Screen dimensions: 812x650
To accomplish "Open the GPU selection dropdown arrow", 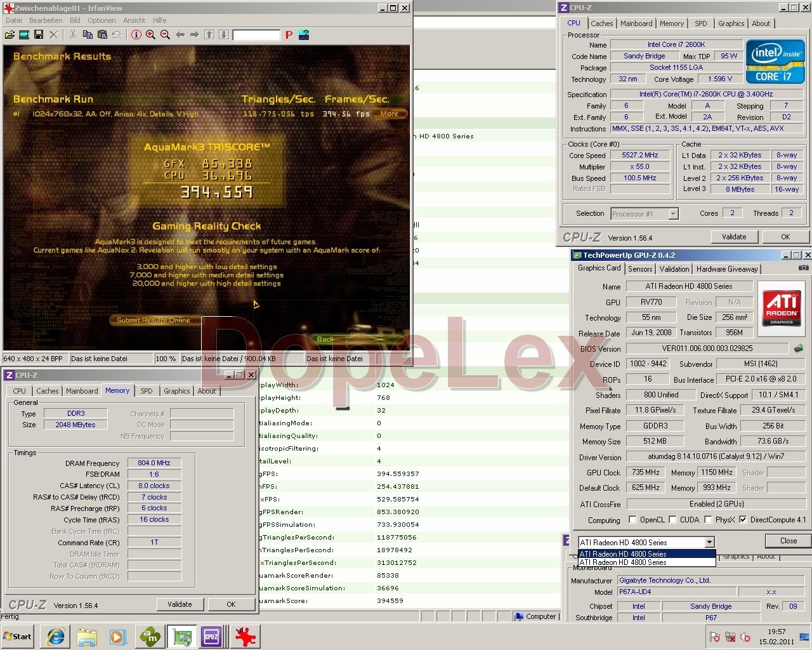I will (709, 542).
